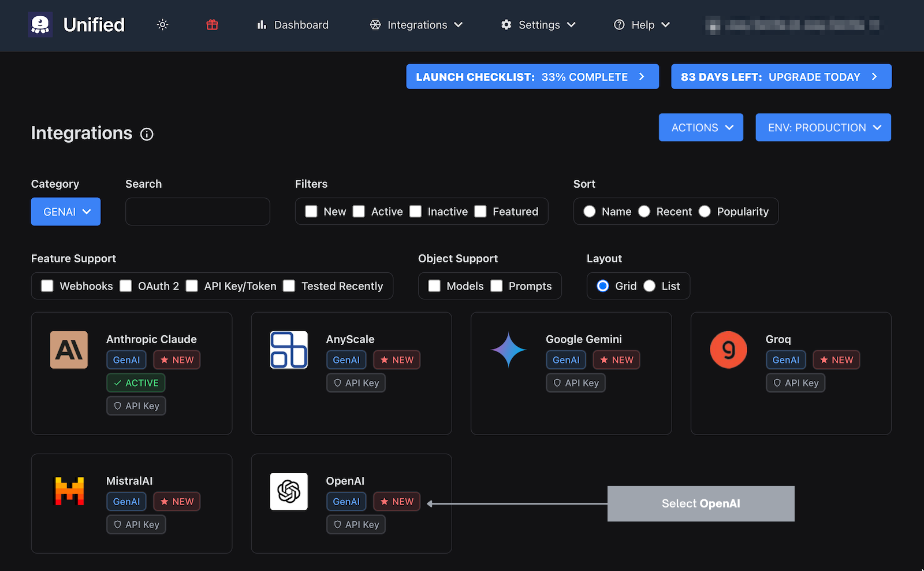Viewport: 924px width, 571px height.
Task: Expand the ACTIONS dropdown
Action: pyautogui.click(x=701, y=127)
